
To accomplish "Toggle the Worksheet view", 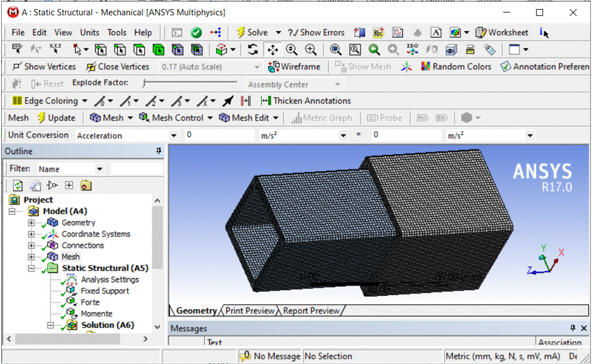I will coord(501,33).
